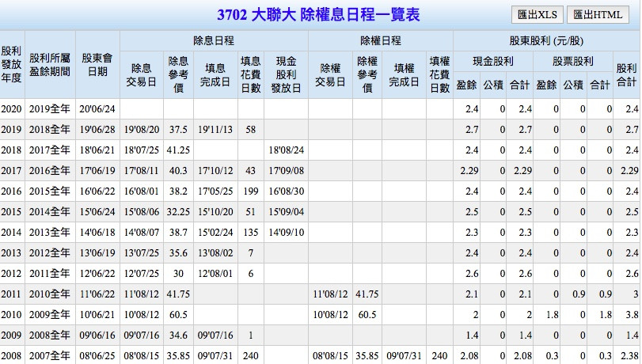The image size is (642, 364).
Task: Click the 股東會日期 column header
Action: point(97,64)
